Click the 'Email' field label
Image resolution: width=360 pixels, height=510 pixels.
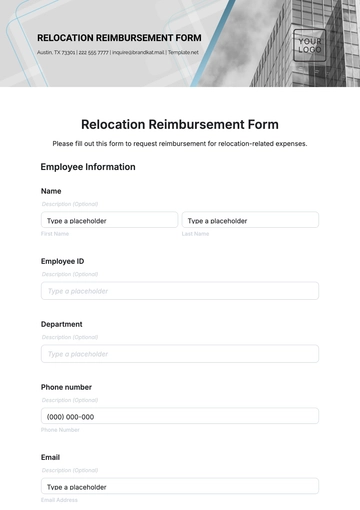click(x=50, y=457)
